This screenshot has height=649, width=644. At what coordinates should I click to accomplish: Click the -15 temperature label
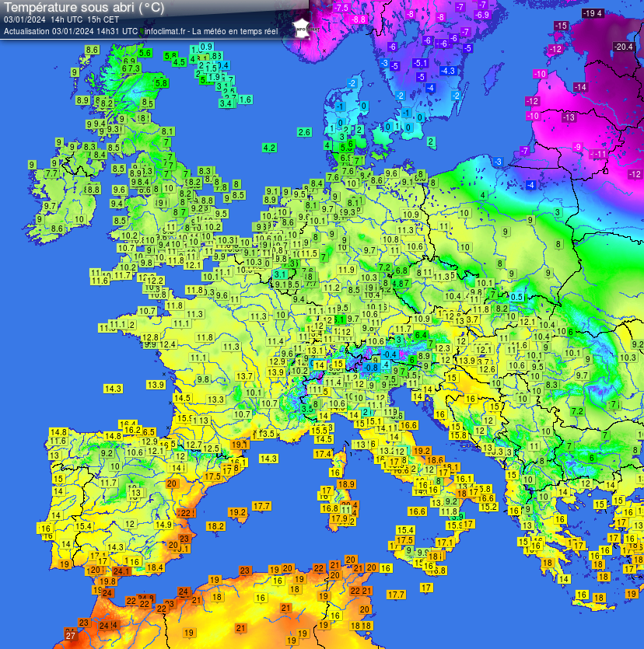[x=560, y=26]
